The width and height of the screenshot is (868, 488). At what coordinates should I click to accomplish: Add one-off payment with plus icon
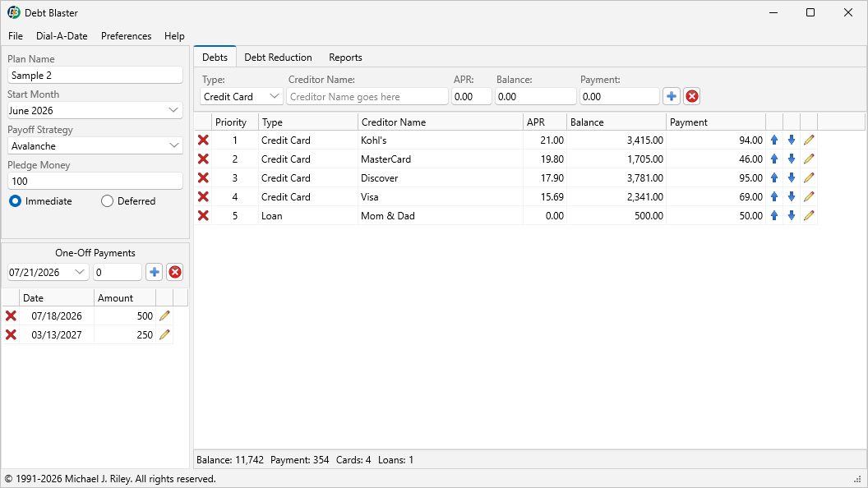point(155,272)
